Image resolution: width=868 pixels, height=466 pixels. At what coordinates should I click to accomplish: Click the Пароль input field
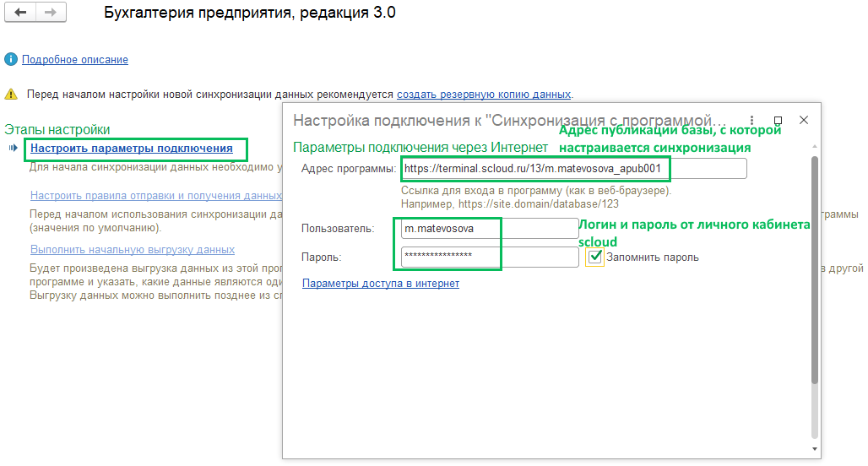[x=490, y=257]
